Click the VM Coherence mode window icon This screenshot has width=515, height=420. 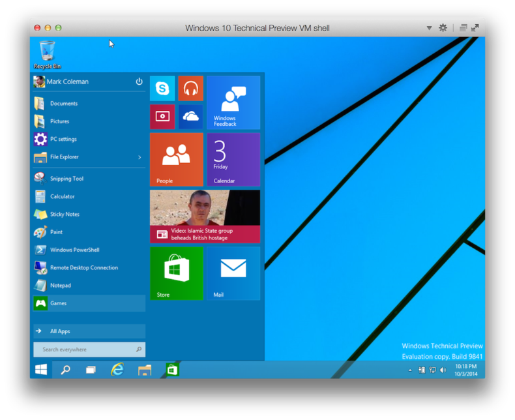(463, 28)
